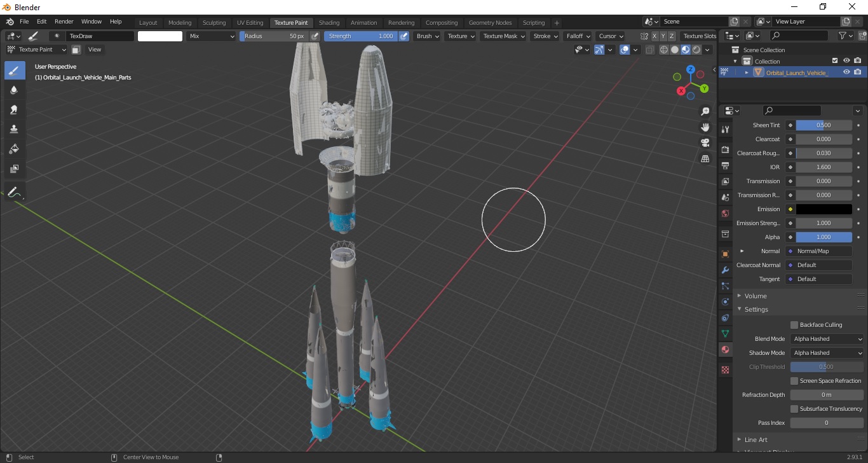This screenshot has width=868, height=463.
Task: Open Tool properties tab icon
Action: pyautogui.click(x=725, y=129)
